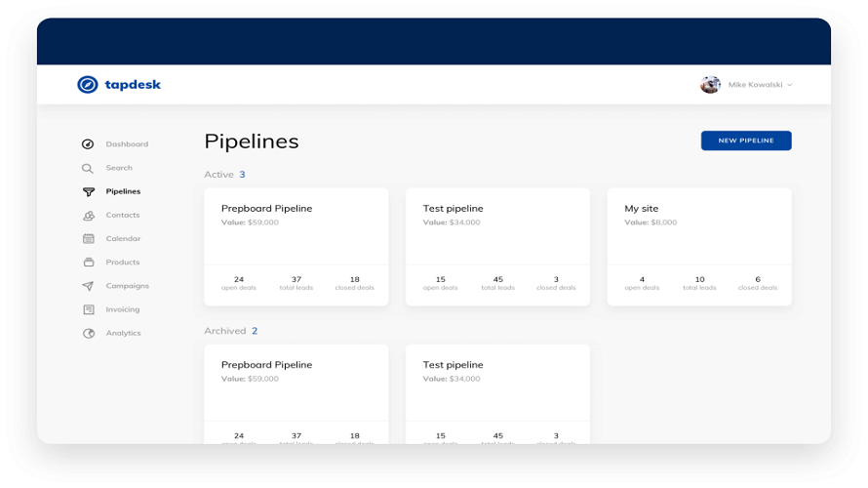
Task: Click the Analytics pie chart icon
Action: (88, 334)
